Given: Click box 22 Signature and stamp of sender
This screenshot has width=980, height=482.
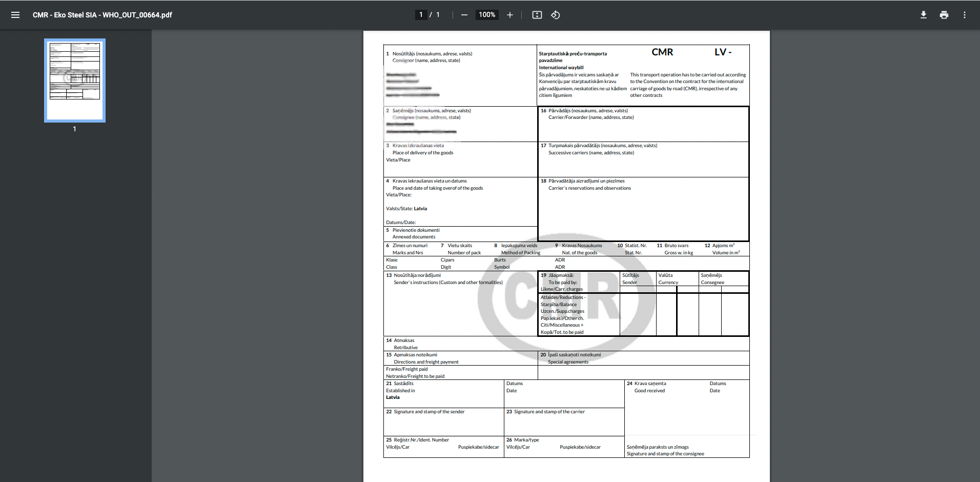Looking at the screenshot, I should tap(443, 422).
